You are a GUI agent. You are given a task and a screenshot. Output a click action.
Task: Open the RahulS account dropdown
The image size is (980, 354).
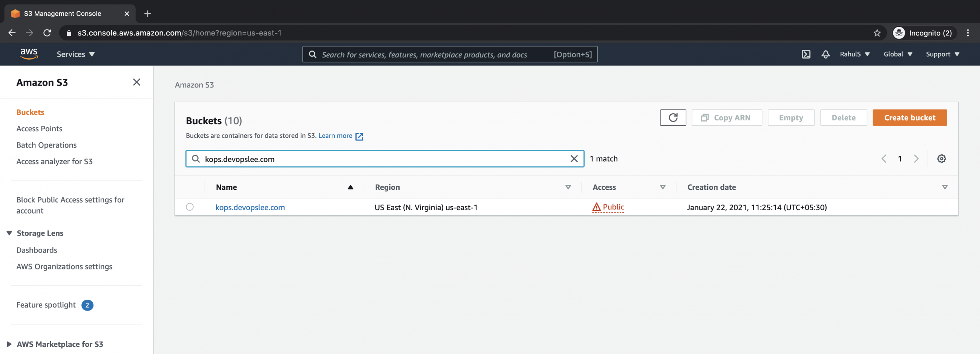(854, 54)
